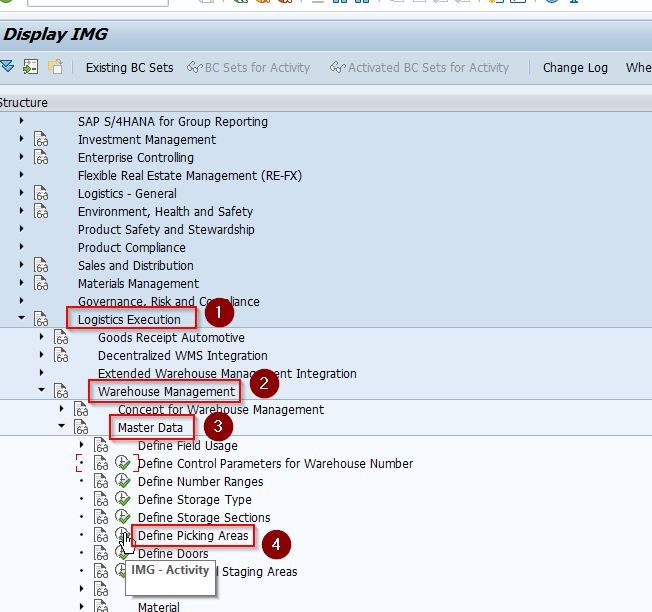Collapse the Master Data node
Screen dimensions: 652x612
[62, 426]
